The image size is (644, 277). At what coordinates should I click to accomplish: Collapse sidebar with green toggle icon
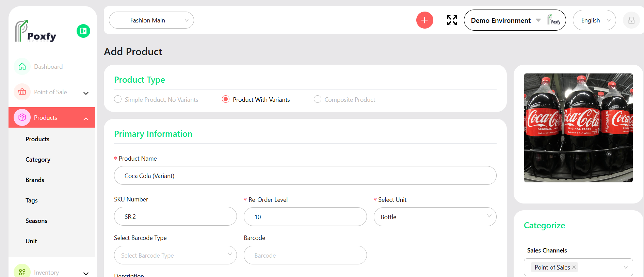coord(83,31)
